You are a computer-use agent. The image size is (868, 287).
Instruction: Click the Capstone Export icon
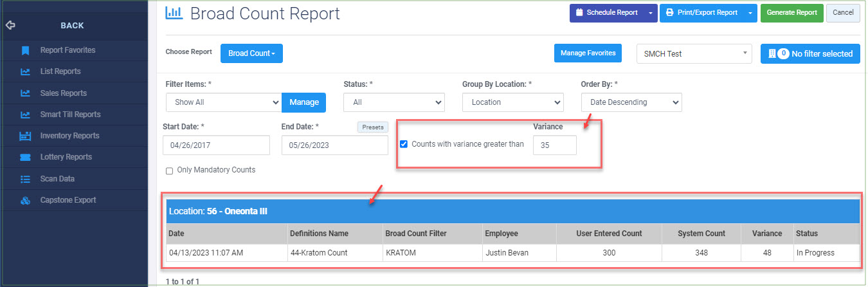pos(25,200)
